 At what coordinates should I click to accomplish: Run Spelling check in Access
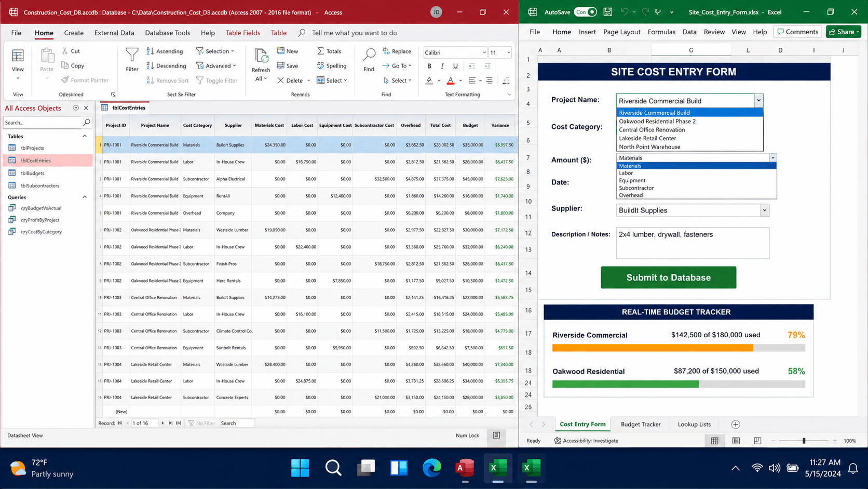click(331, 65)
